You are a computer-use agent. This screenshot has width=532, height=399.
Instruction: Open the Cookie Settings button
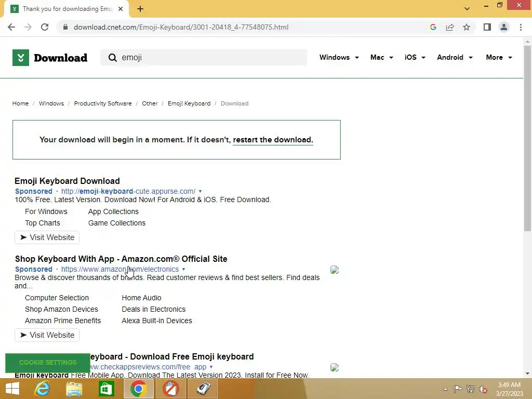point(48,363)
